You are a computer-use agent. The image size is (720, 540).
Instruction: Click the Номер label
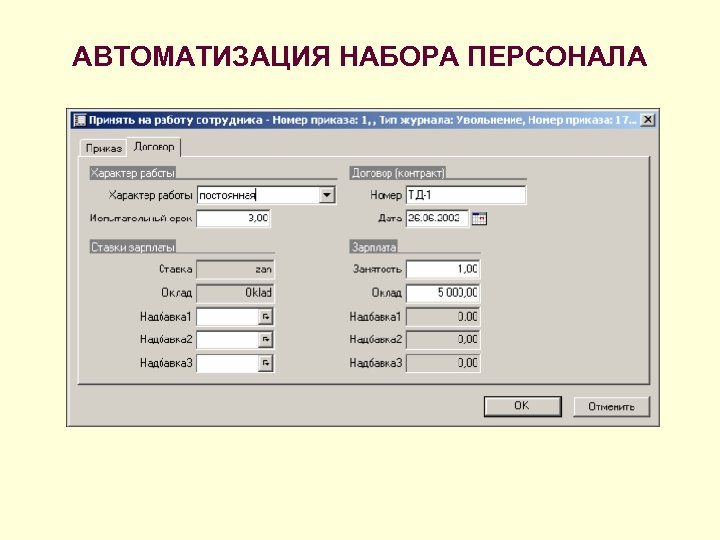[x=386, y=195]
